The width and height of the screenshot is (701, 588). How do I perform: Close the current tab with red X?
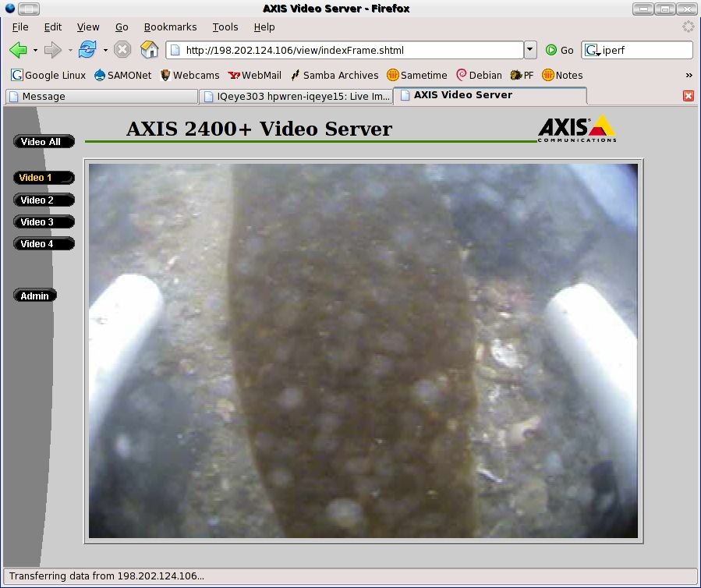(x=689, y=96)
